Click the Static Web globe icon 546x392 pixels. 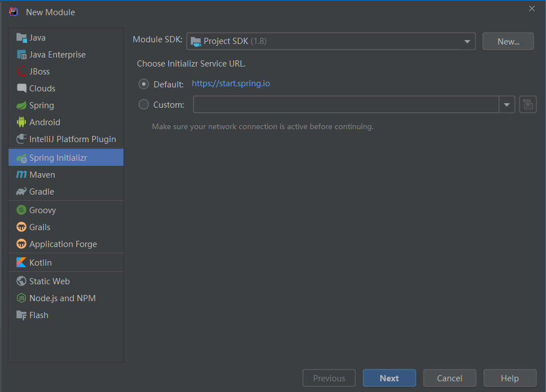point(21,281)
